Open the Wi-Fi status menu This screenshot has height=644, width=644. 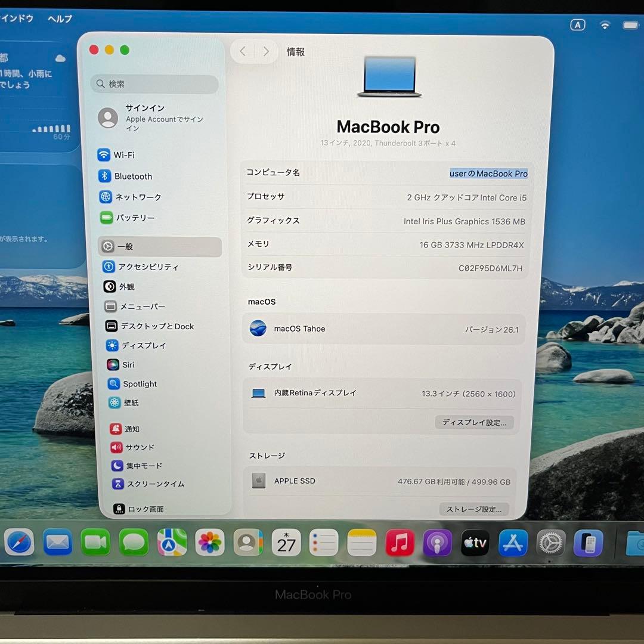[x=605, y=25]
